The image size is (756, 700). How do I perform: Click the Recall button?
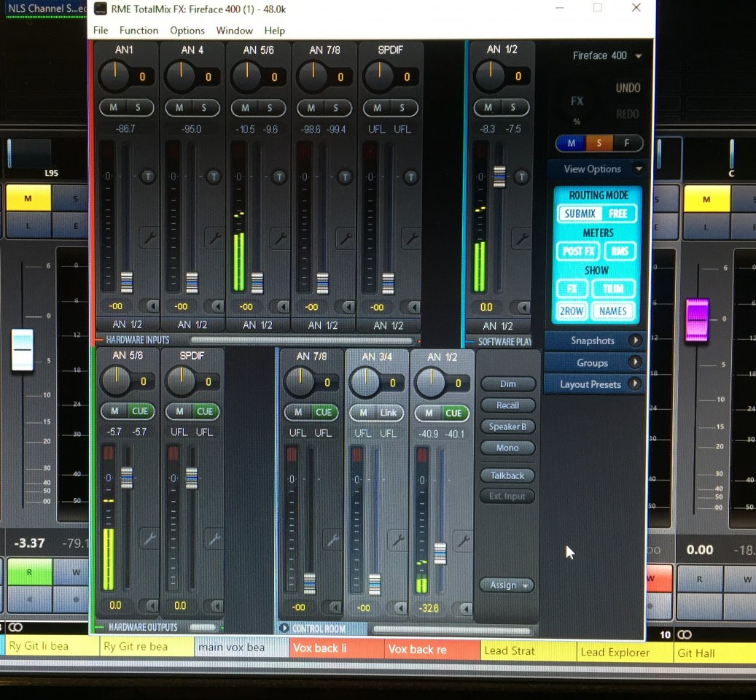pyautogui.click(x=507, y=405)
